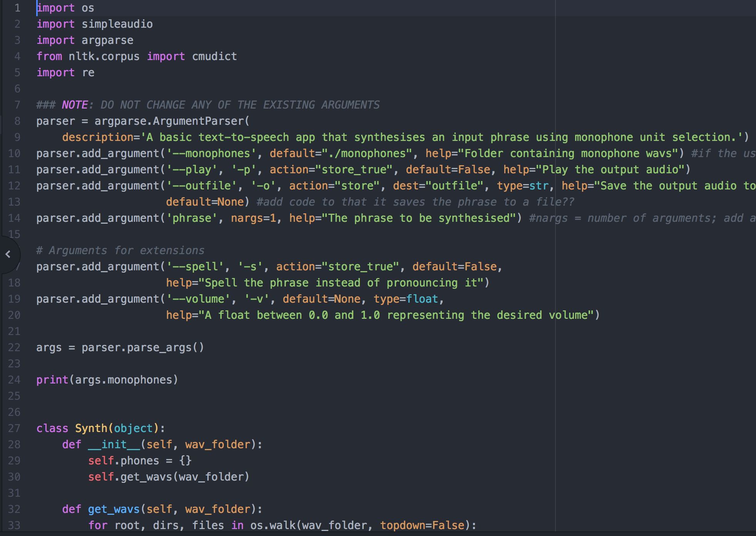The image size is (756, 536).
Task: Click the '--play' argument string
Action: (x=192, y=170)
